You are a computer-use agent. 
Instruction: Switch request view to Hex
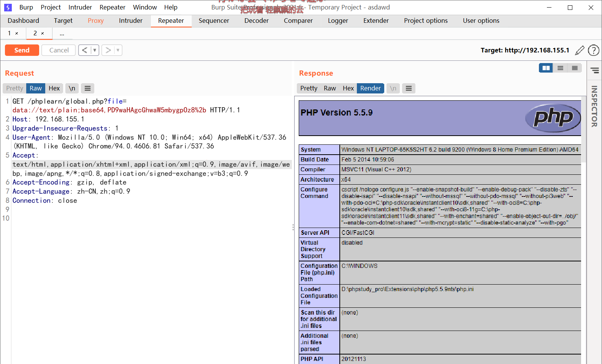click(54, 88)
